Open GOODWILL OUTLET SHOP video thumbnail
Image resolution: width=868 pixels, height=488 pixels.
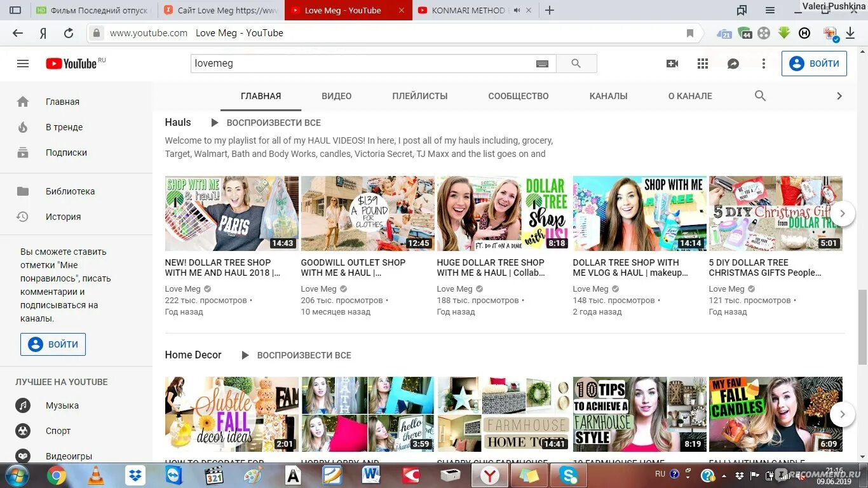(x=368, y=213)
